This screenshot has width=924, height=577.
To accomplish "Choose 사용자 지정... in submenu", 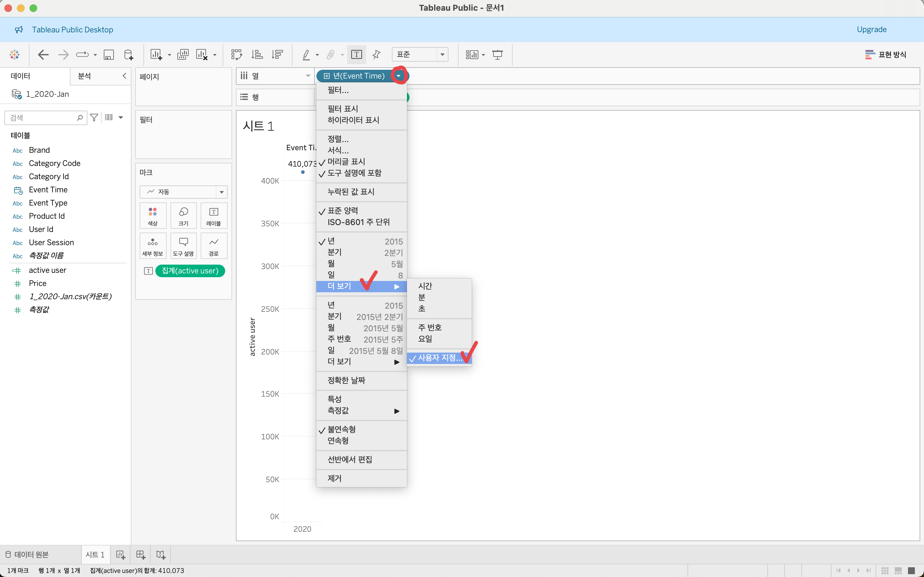I will pyautogui.click(x=439, y=358).
